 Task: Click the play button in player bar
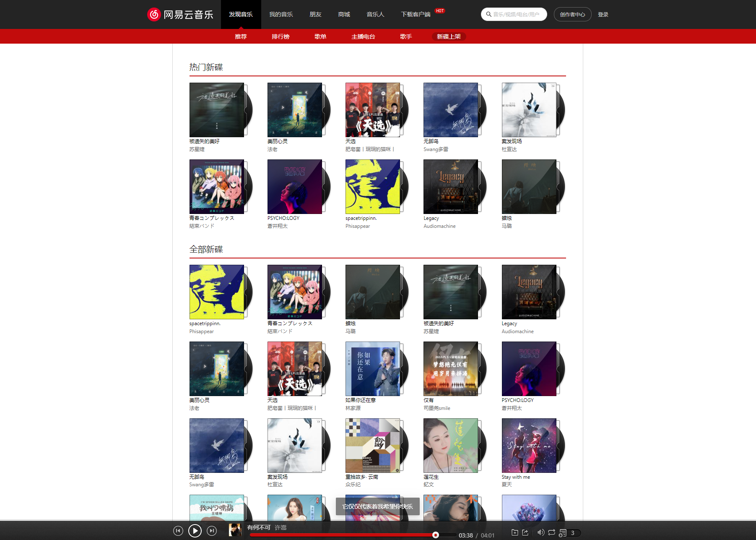(x=195, y=531)
